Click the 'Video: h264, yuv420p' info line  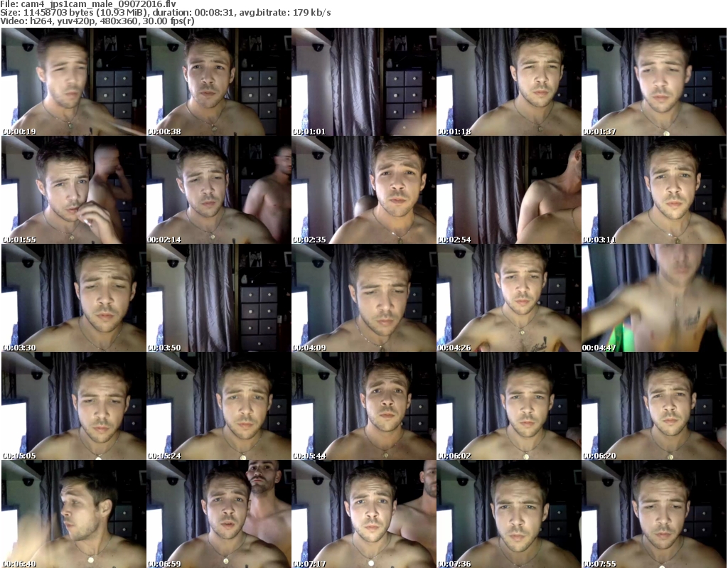pyautogui.click(x=97, y=21)
